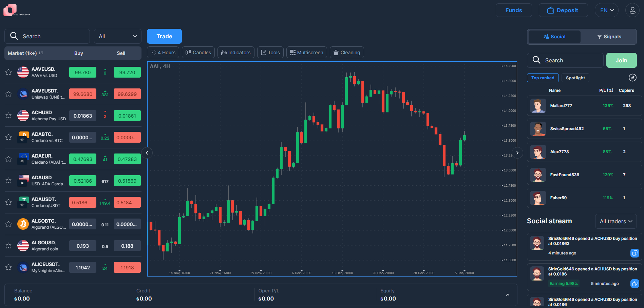This screenshot has width=644, height=308.
Task: Click the Sell column header
Action: tap(121, 53)
